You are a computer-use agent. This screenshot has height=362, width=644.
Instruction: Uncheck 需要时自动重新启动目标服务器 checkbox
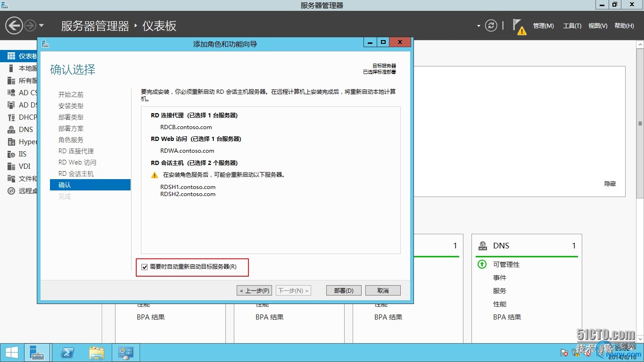pyautogui.click(x=145, y=267)
